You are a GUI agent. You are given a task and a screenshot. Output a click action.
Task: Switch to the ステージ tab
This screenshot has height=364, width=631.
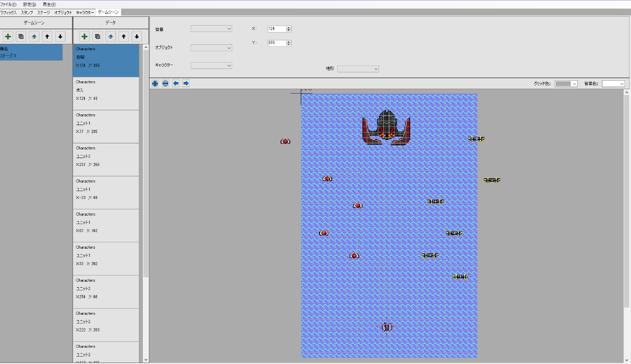tap(43, 12)
